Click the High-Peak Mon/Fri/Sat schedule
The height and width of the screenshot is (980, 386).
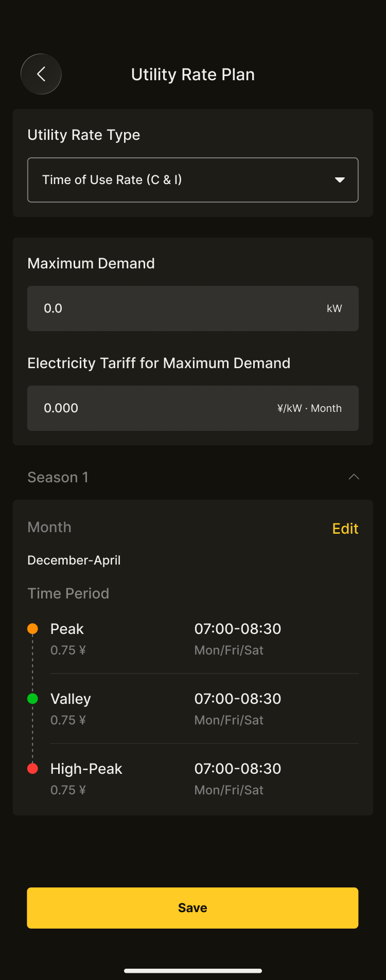point(229,790)
